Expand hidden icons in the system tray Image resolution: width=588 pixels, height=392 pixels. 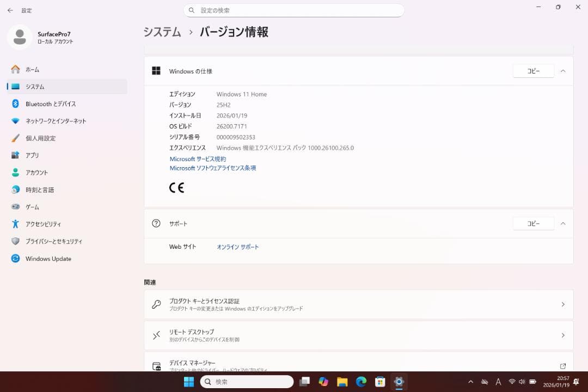470,382
